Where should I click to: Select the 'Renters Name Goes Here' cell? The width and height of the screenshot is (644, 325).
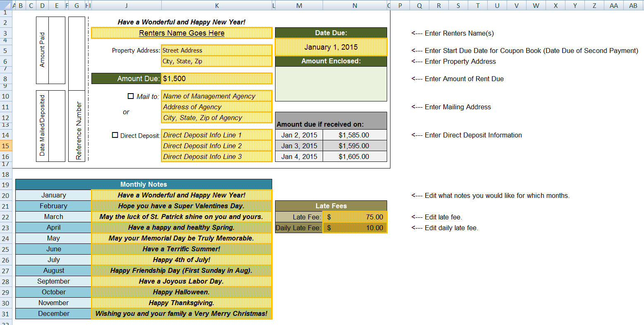click(182, 33)
